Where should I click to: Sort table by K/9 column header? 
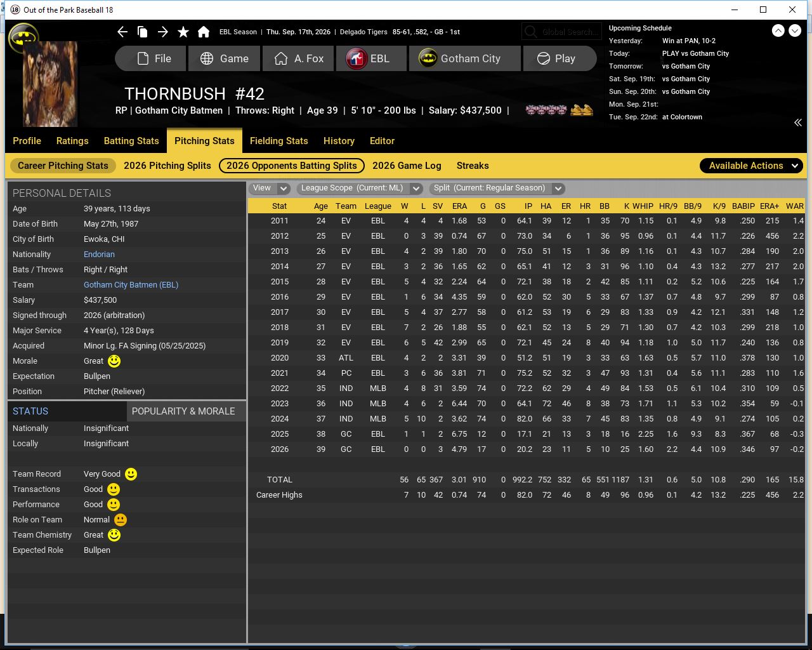719,206
